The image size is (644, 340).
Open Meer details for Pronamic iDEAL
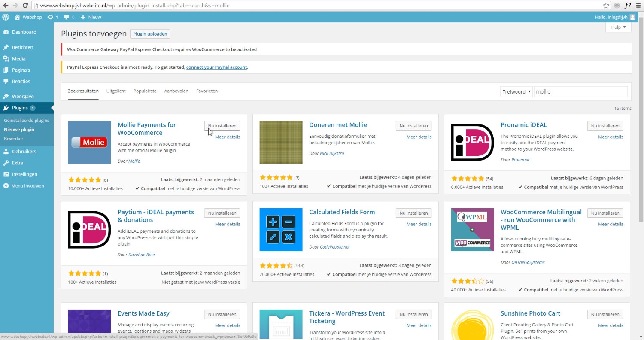[611, 137]
